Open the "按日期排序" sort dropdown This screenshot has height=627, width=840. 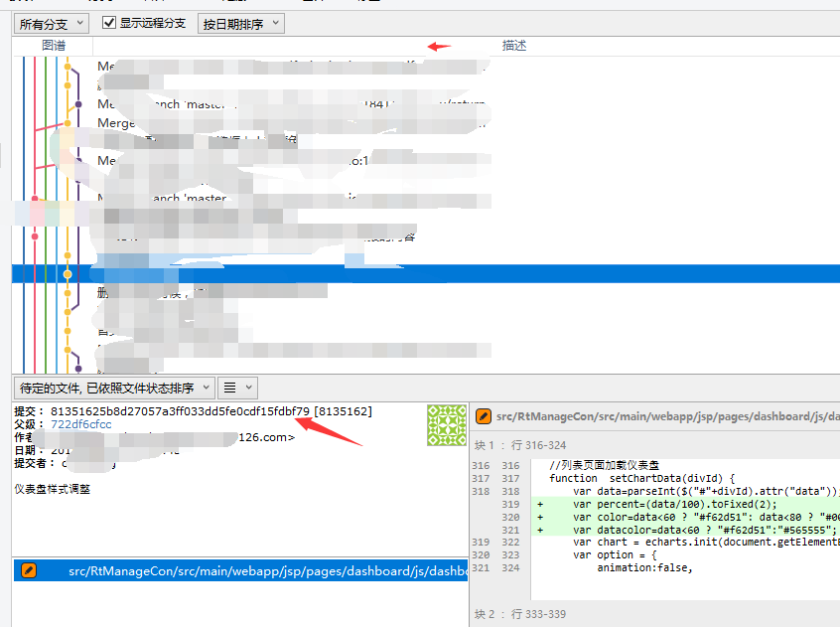(x=241, y=23)
